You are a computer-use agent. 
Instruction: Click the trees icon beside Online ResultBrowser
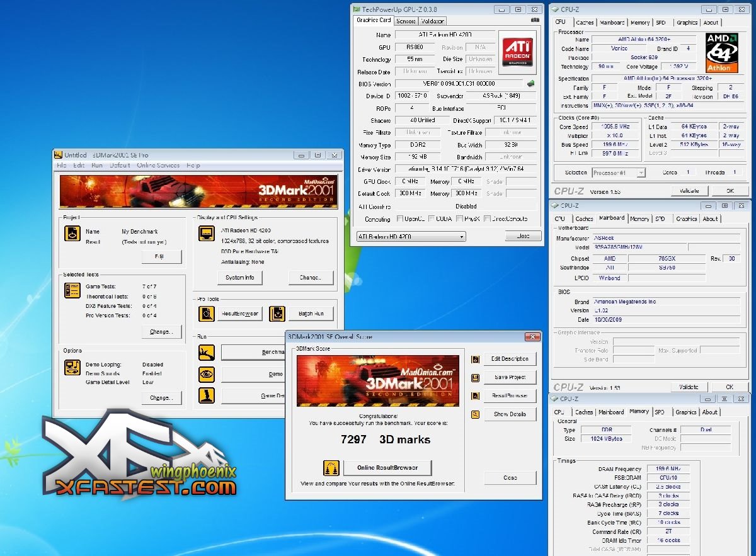[331, 468]
